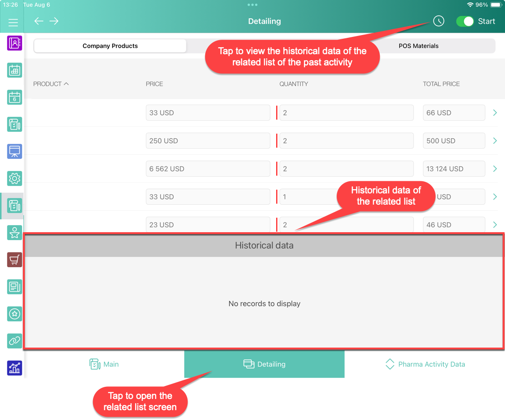Image resolution: width=505 pixels, height=420 pixels.
Task: Toggle the Start switch
Action: (465, 21)
